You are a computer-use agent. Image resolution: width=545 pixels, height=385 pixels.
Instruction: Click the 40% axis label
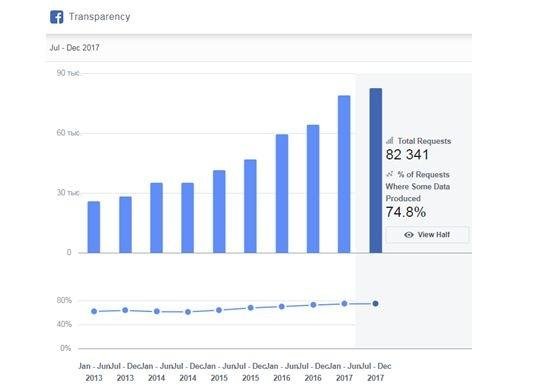(64, 324)
